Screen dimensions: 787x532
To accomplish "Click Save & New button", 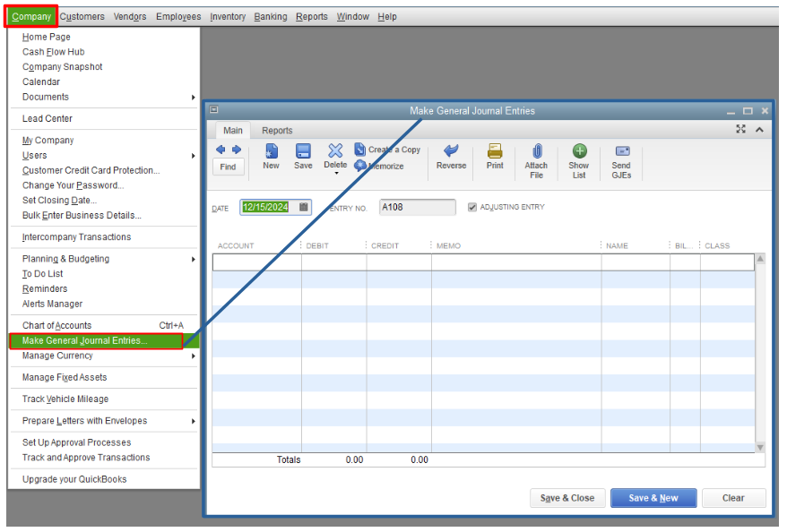I will point(653,498).
